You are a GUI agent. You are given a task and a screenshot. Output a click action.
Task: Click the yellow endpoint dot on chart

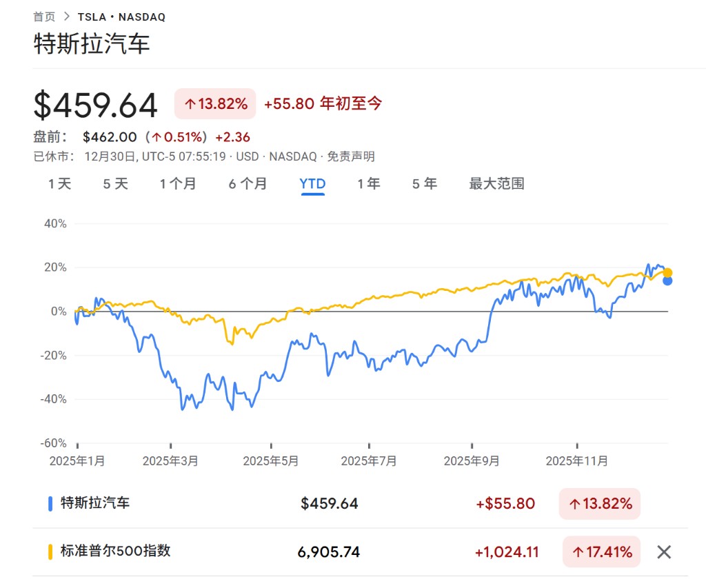(667, 272)
